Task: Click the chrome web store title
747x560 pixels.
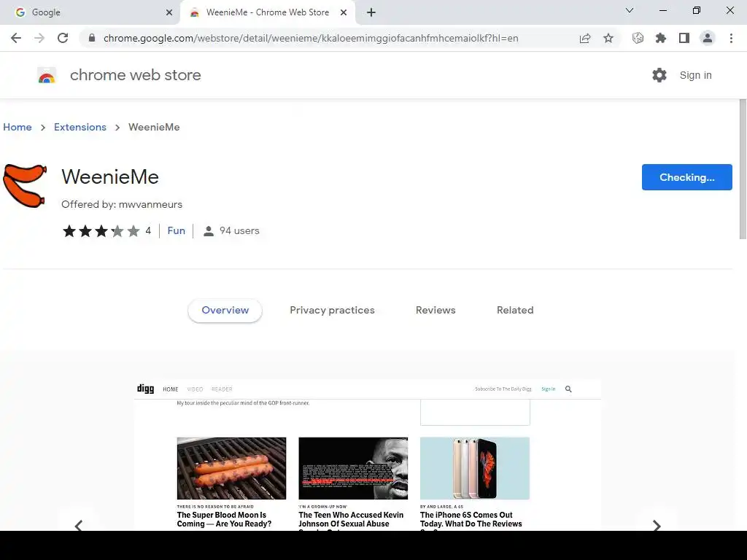Action: pos(135,75)
